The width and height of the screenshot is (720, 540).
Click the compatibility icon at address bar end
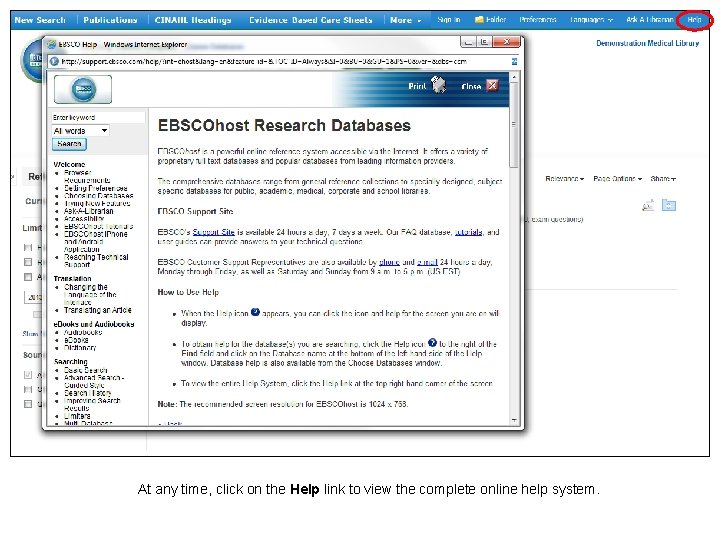coord(514,62)
